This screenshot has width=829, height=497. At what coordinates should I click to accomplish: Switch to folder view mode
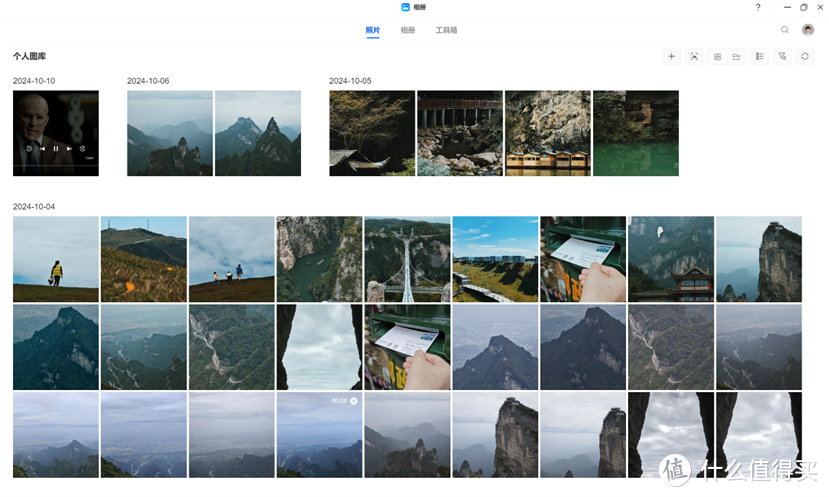point(736,57)
